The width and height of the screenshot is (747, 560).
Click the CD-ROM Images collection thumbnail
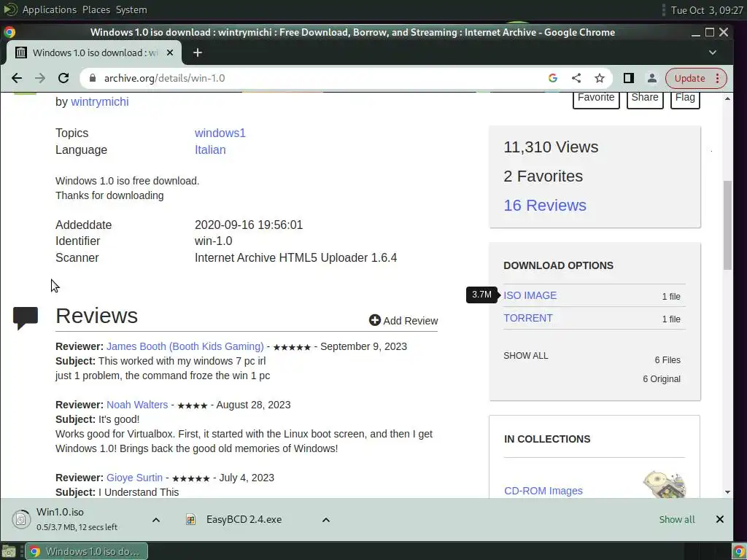coord(664,484)
